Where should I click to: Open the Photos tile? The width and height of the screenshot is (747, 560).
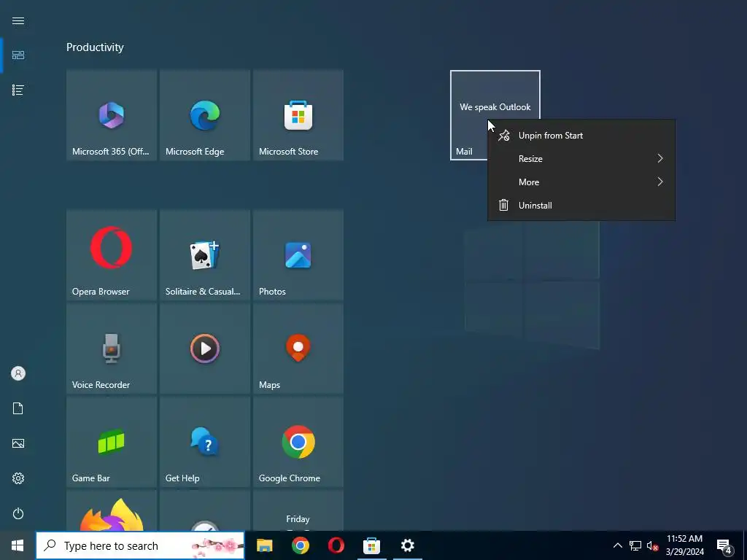coord(298,255)
